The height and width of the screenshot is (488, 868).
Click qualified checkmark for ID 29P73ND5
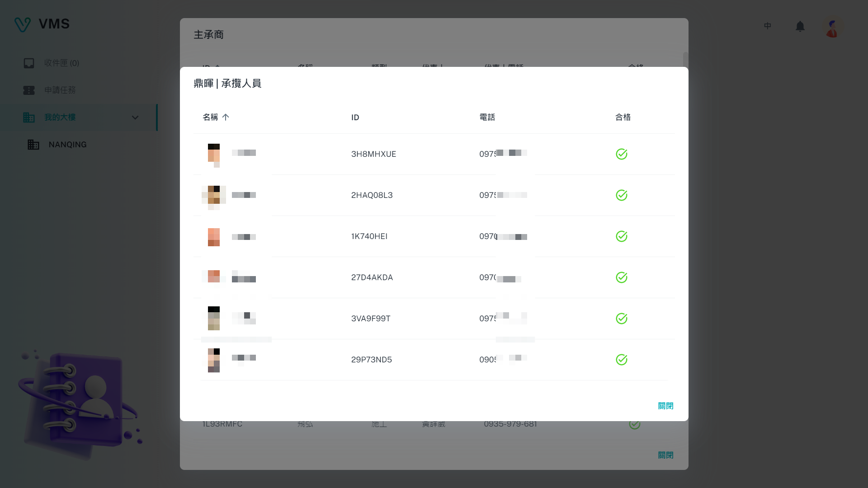pyautogui.click(x=622, y=360)
